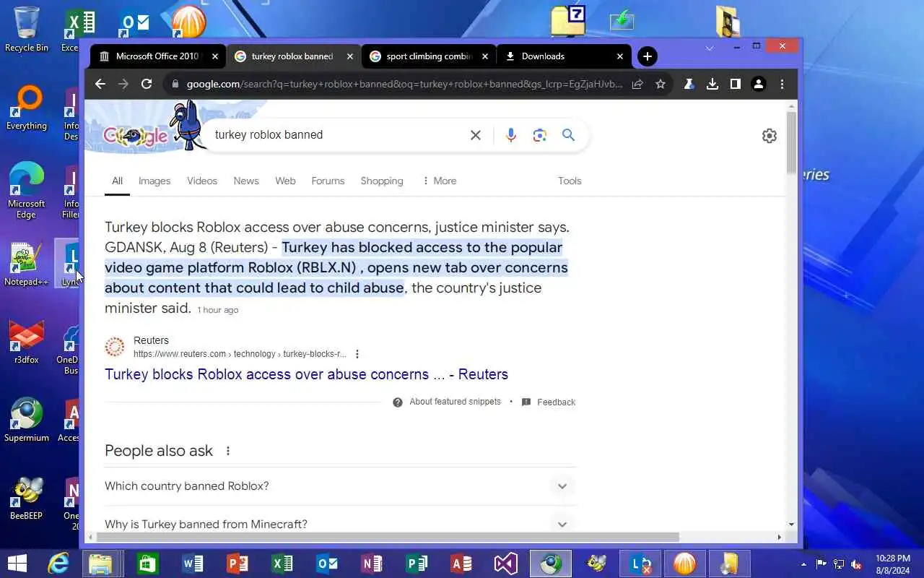Open the Windows Start button

17,564
